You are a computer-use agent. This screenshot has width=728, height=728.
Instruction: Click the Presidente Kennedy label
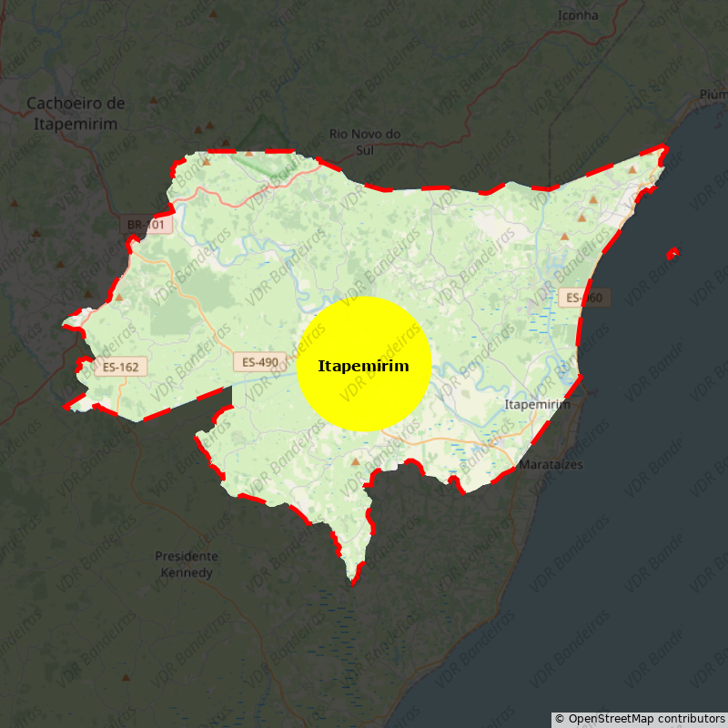(x=187, y=564)
